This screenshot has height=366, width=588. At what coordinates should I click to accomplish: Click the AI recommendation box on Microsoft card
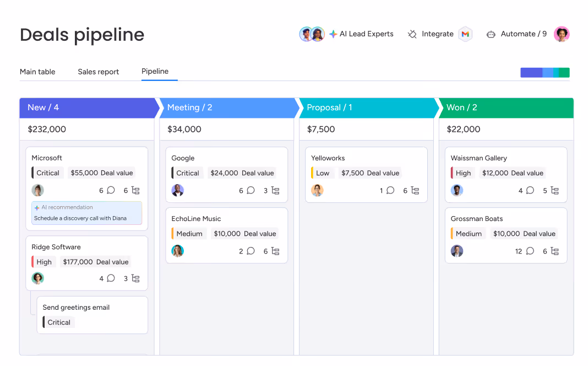pyautogui.click(x=86, y=213)
